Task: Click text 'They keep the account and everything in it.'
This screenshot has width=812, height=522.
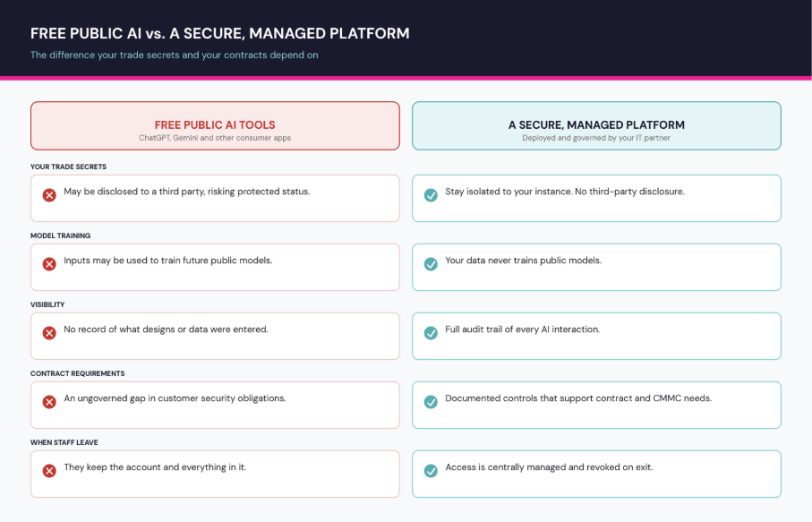Action: tap(155, 467)
